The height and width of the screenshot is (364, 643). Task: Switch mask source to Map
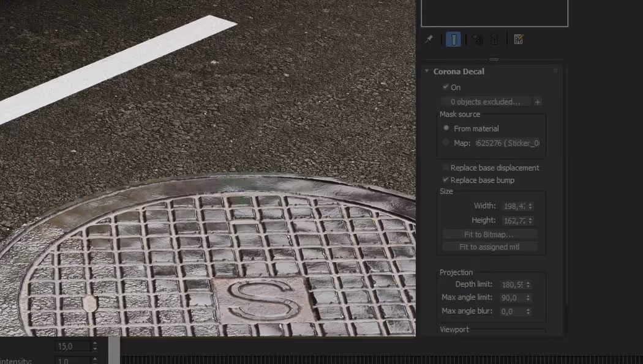point(446,142)
